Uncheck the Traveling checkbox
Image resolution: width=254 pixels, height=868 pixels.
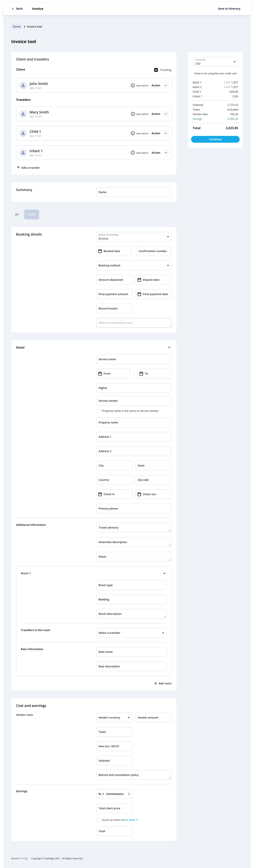[x=156, y=70]
